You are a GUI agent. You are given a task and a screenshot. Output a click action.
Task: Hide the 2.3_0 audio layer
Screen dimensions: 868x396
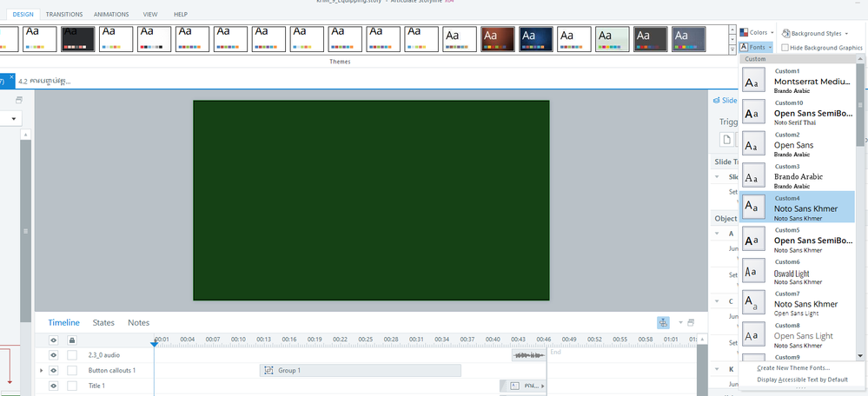coord(54,355)
